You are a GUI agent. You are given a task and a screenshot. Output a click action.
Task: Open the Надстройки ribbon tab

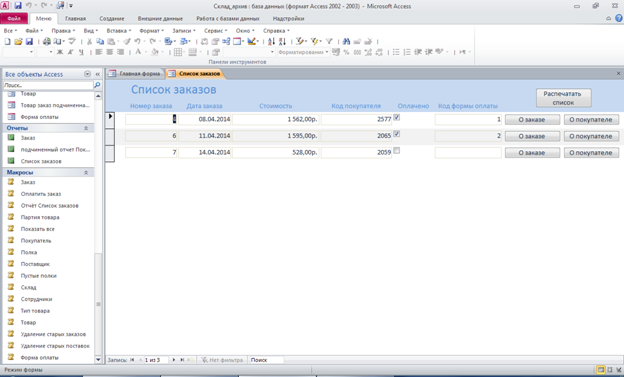(x=289, y=19)
